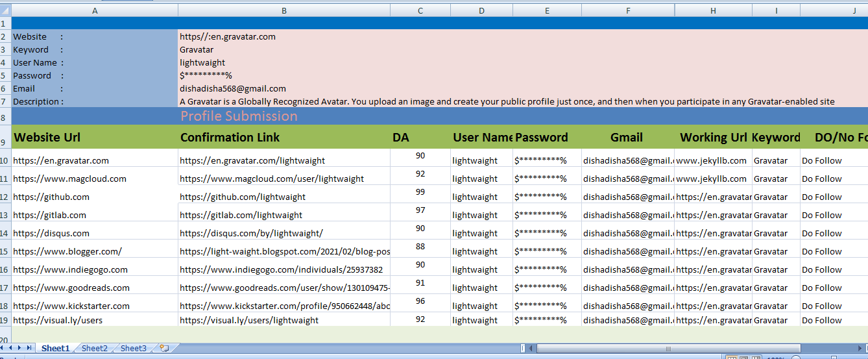The height and width of the screenshot is (359, 868).
Task: Select column I header
Action: point(776,10)
